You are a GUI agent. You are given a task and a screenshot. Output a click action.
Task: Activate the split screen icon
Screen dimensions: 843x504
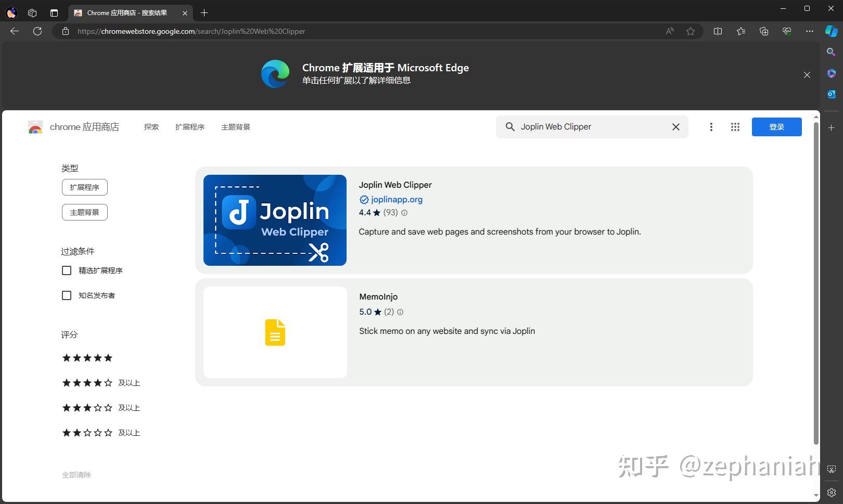[718, 31]
